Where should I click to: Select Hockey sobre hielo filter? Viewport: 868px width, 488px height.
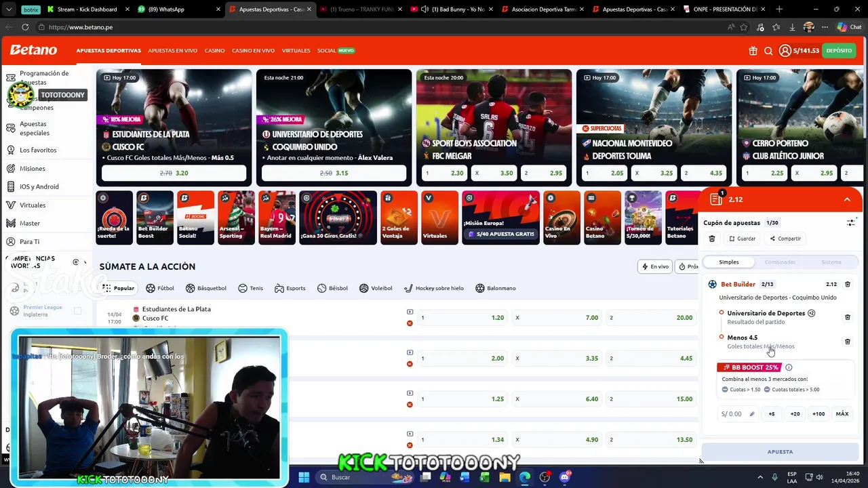click(x=434, y=288)
